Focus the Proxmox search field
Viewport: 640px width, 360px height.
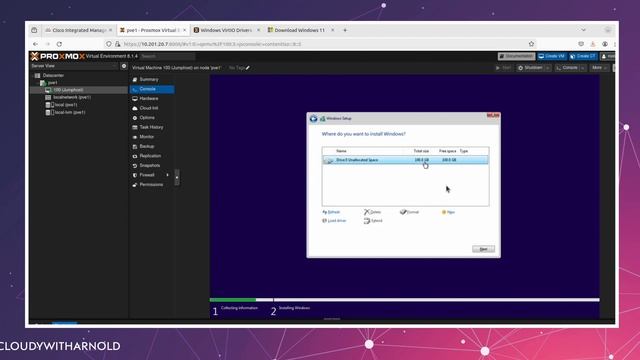(x=167, y=56)
